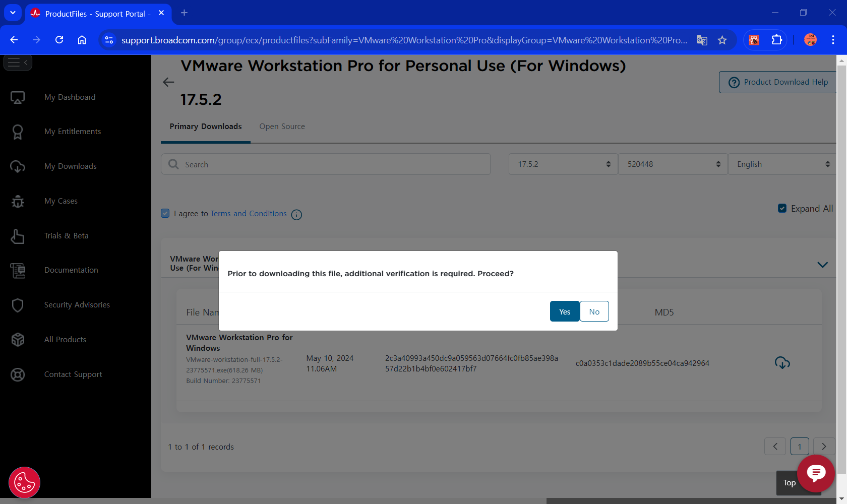This screenshot has width=847, height=504.
Task: Open the red chat bubble
Action: [816, 473]
